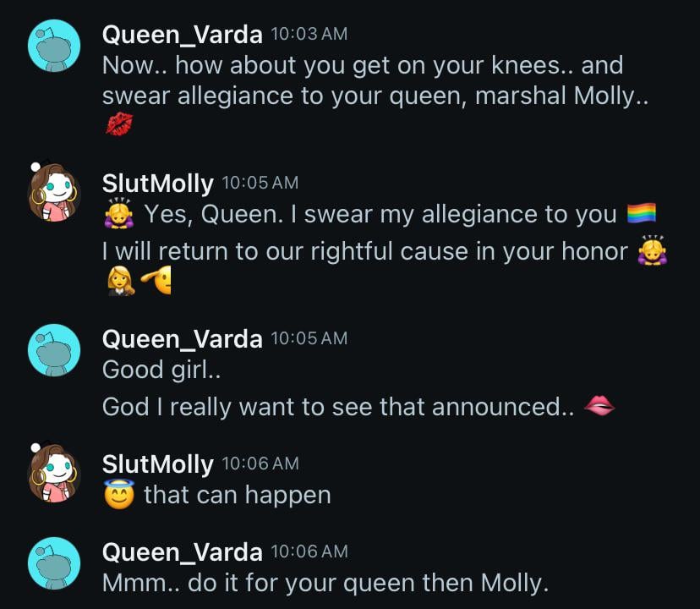Click the smiling halo emoji
The width and height of the screenshot is (700, 609).
117,494
